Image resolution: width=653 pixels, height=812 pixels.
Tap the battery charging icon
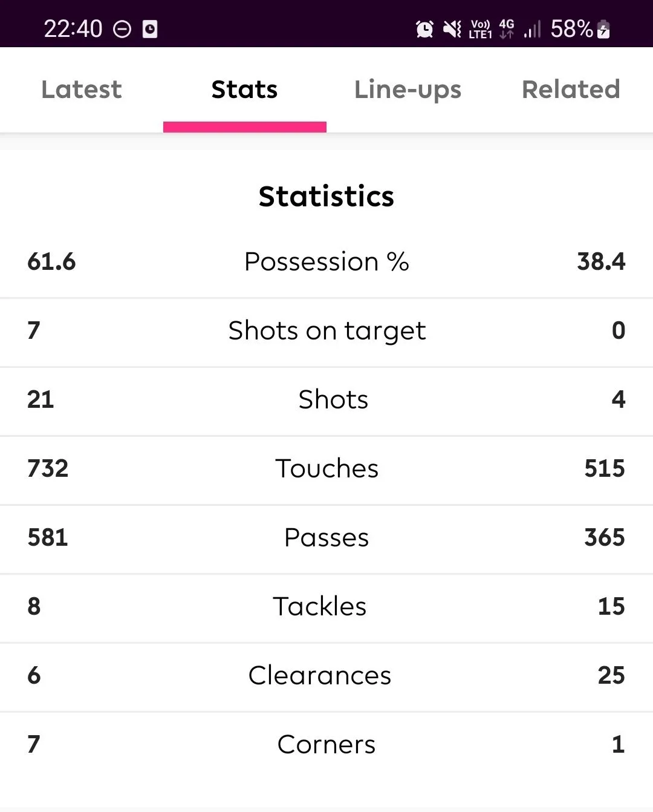click(603, 29)
